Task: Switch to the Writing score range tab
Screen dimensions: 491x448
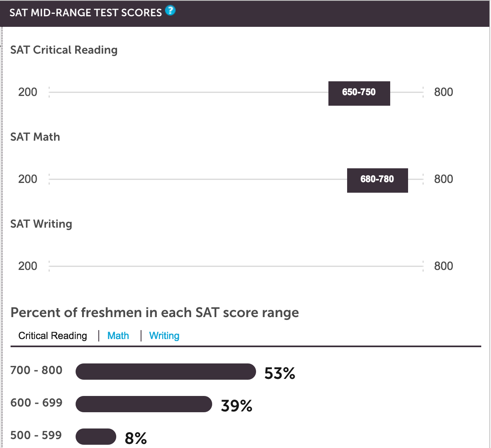Action: pos(164,336)
